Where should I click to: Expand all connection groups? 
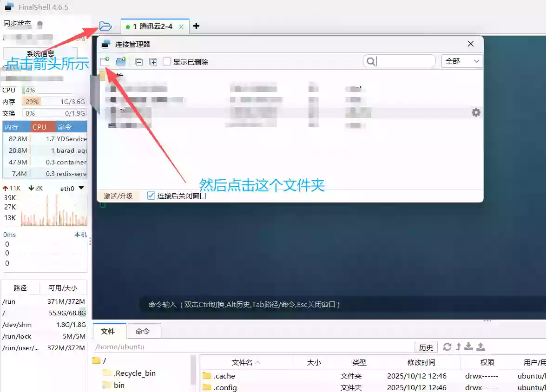tap(153, 61)
